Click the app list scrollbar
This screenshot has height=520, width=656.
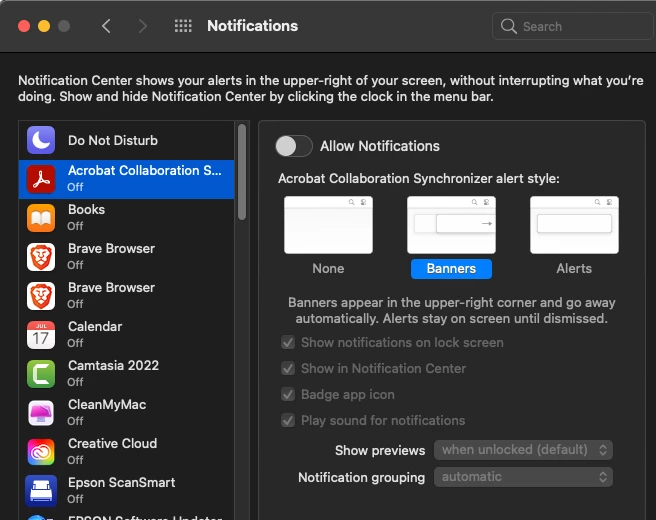[242, 172]
